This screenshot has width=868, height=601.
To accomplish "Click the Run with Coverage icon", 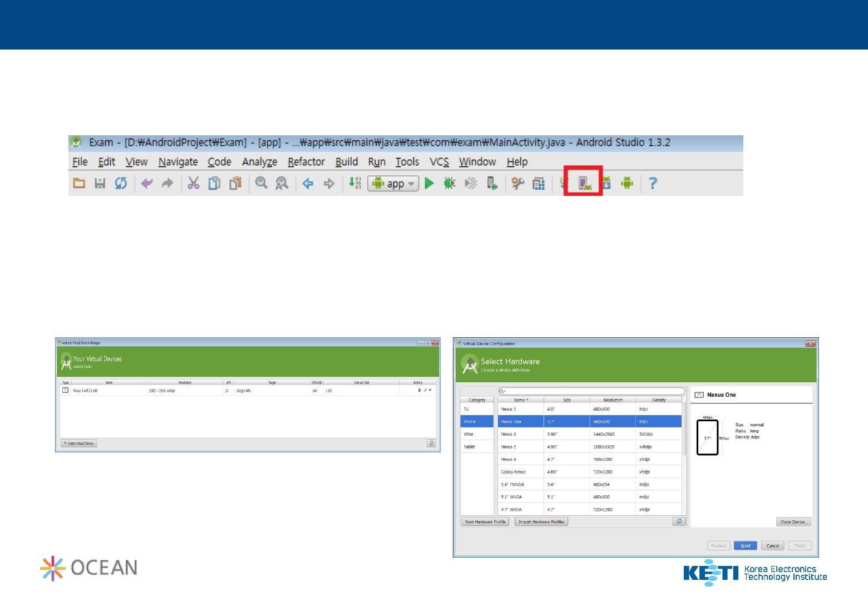I will [x=471, y=183].
